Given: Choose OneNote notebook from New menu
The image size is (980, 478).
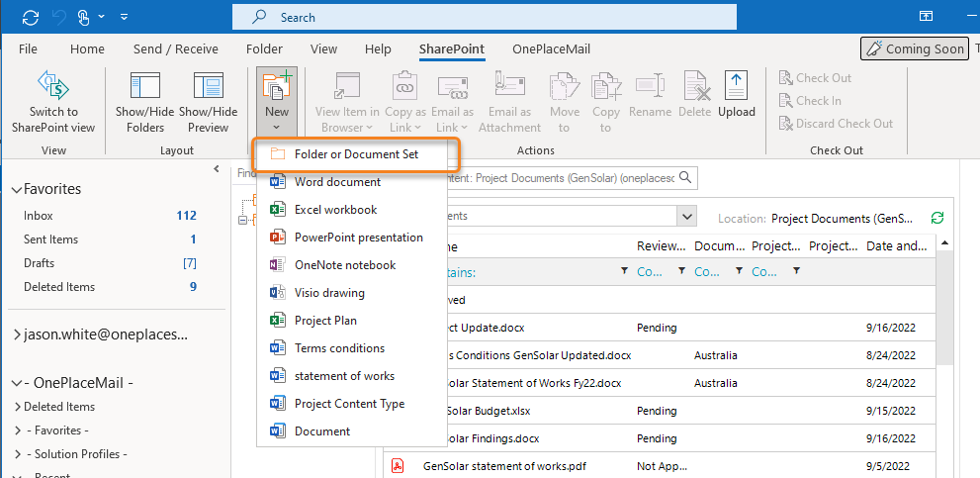Looking at the screenshot, I should 352,264.
